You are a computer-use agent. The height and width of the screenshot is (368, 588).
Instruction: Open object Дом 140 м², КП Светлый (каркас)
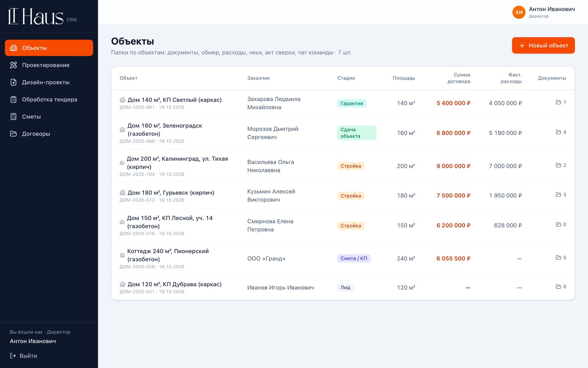point(175,100)
